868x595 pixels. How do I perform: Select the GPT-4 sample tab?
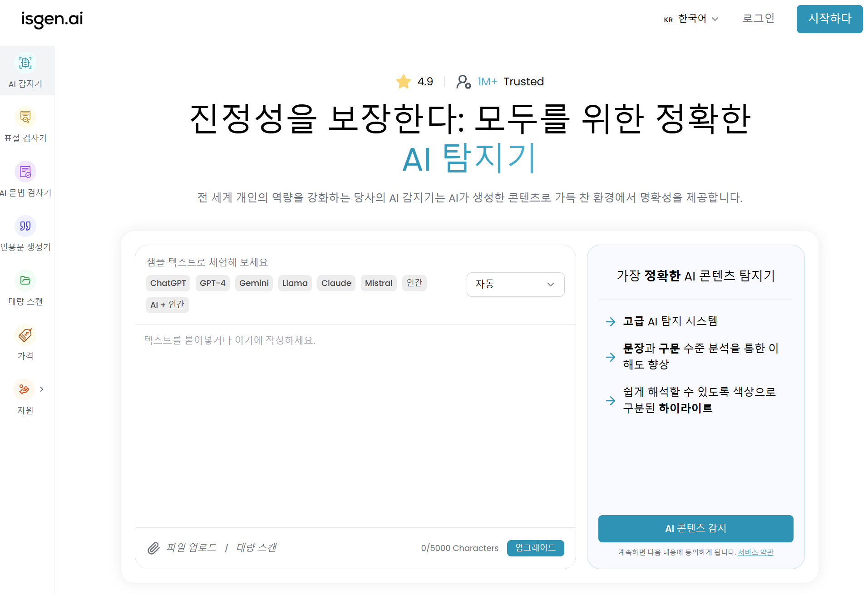click(212, 283)
